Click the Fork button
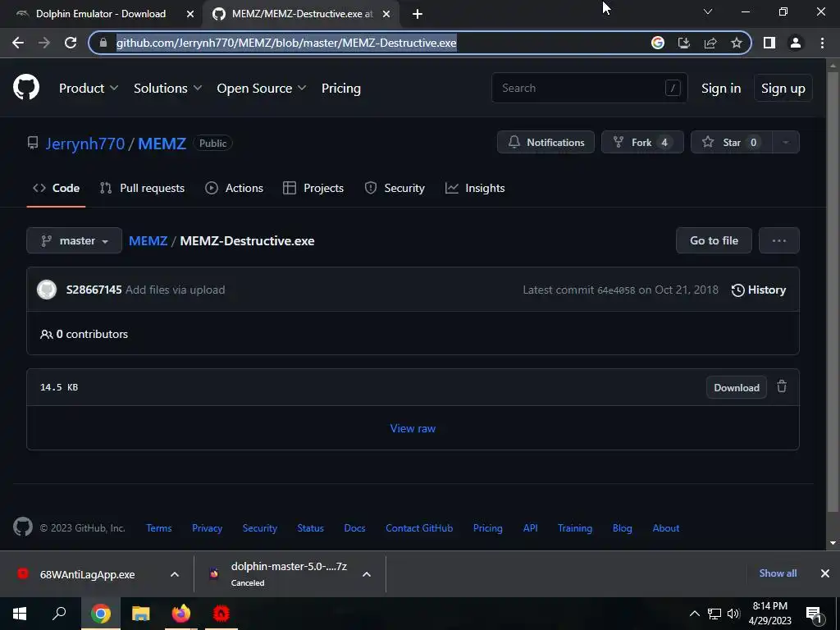 pyautogui.click(x=642, y=143)
